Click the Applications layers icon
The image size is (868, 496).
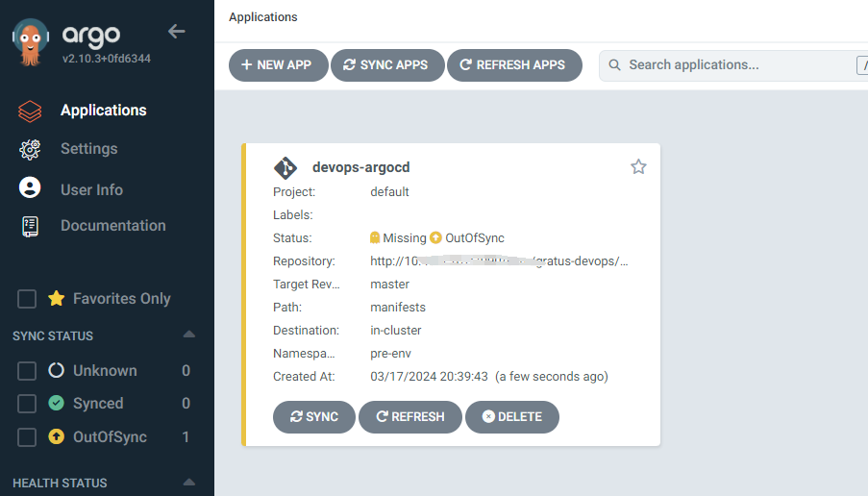(30, 112)
